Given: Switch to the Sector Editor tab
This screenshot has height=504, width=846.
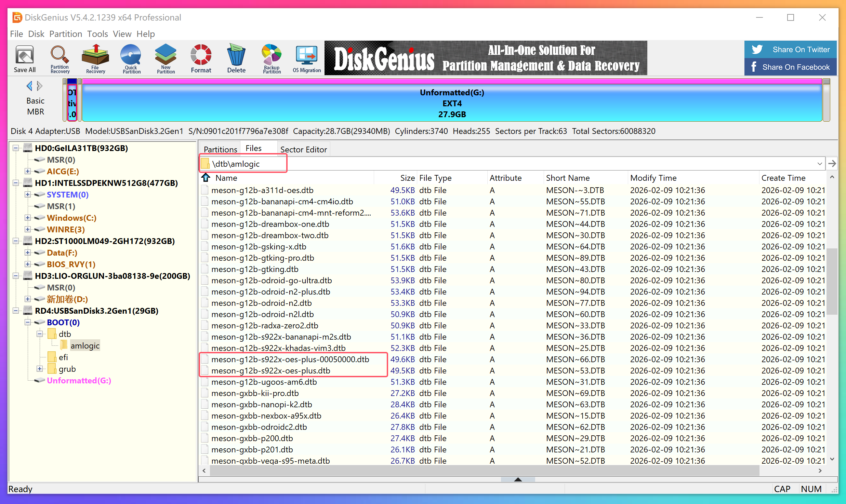Looking at the screenshot, I should 303,149.
